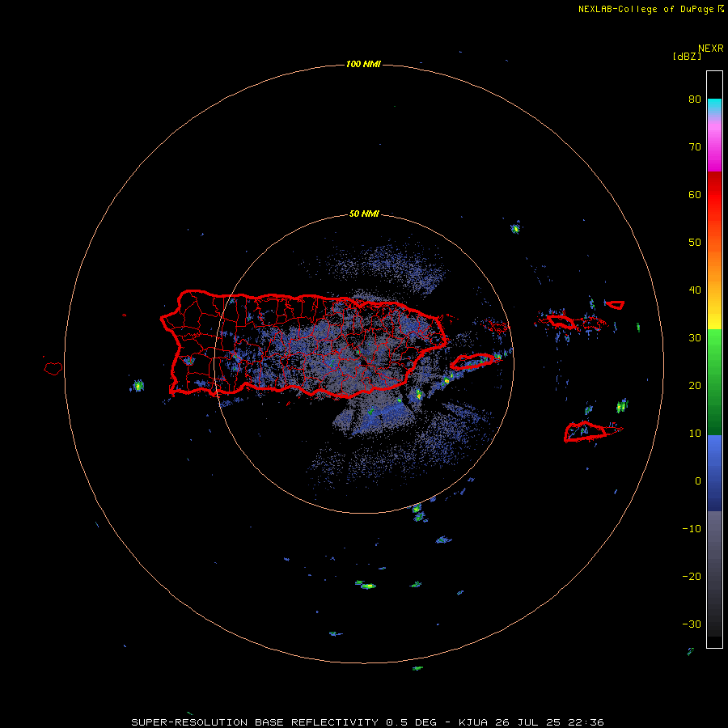The height and width of the screenshot is (728, 728).
Task: Pick the cyan top of the color scale
Action: point(714,104)
